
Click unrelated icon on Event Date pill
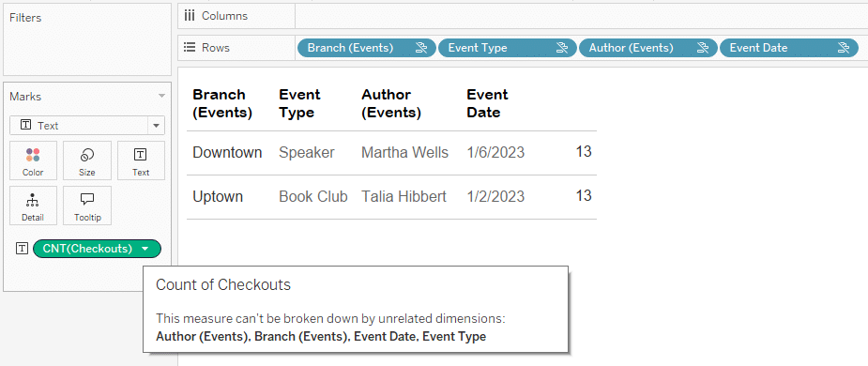(844, 48)
